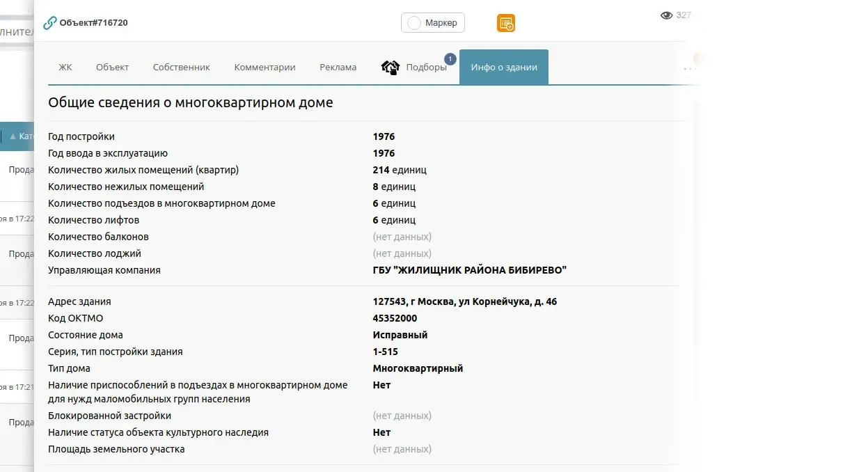Click the notification badge on Подборы
Image resolution: width=868 pixels, height=472 pixels.
450,59
